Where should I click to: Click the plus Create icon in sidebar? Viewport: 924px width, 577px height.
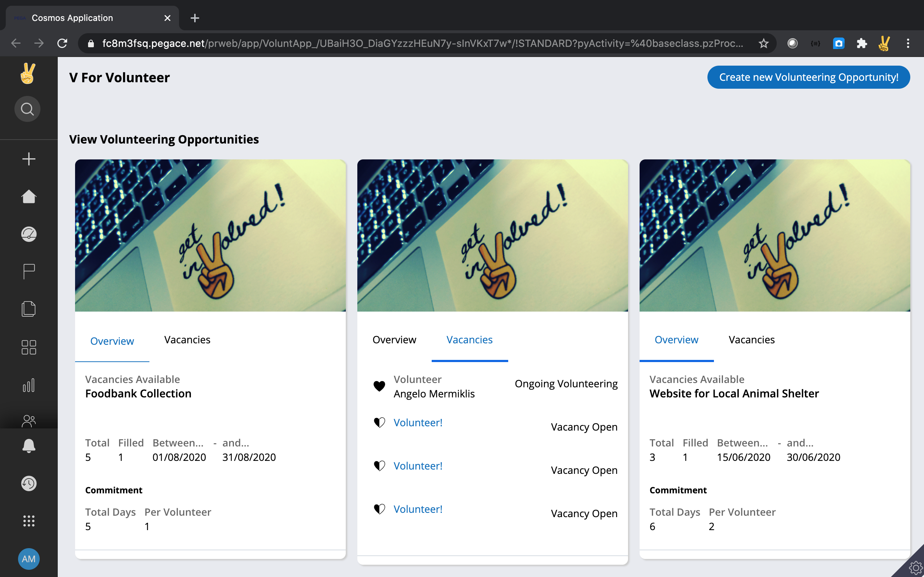[29, 159]
